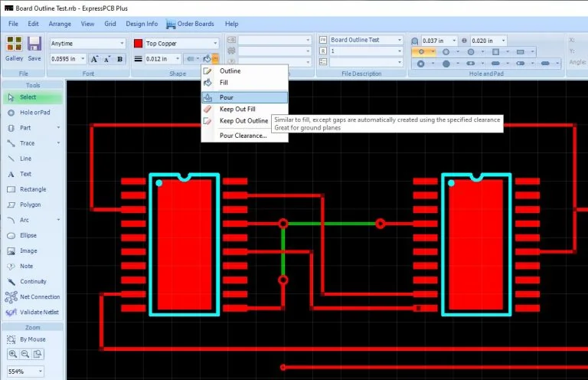Viewport: 588px width, 380px height.
Task: Expand the Trace tool dropdown arrow
Action: pos(58,143)
